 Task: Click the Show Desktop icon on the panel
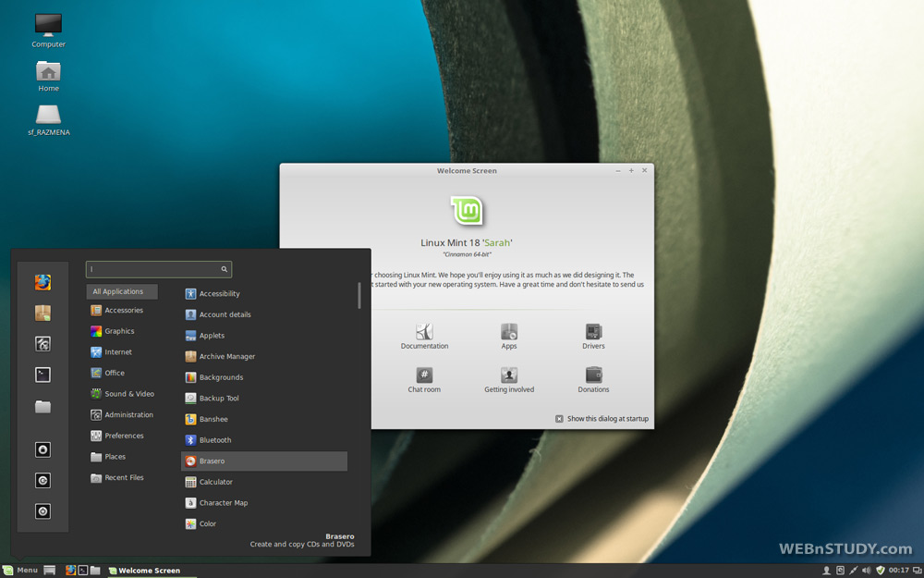click(x=50, y=571)
